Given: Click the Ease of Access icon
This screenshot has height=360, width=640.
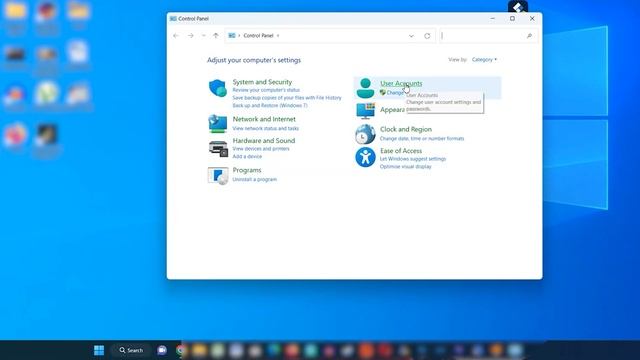Looking at the screenshot, I should coord(365,157).
